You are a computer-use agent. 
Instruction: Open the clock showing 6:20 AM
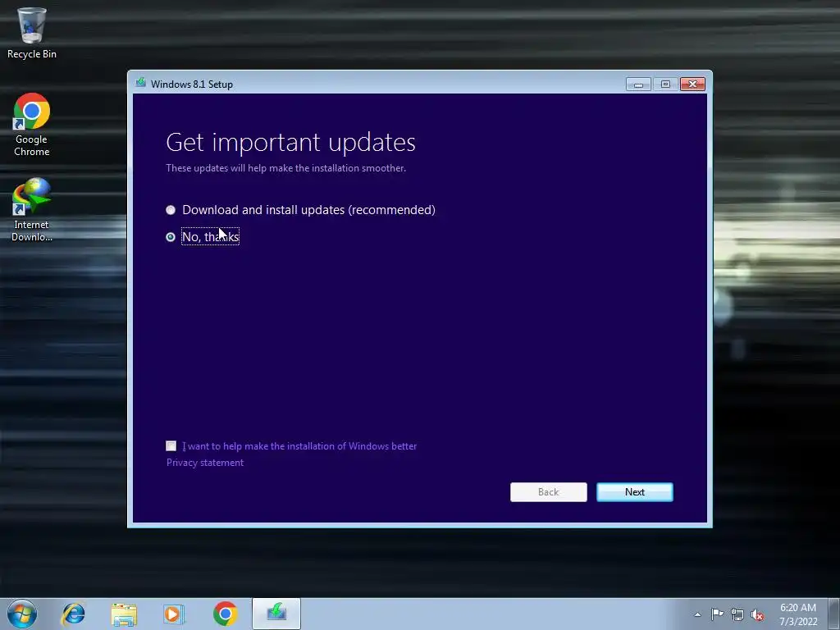[797, 614]
